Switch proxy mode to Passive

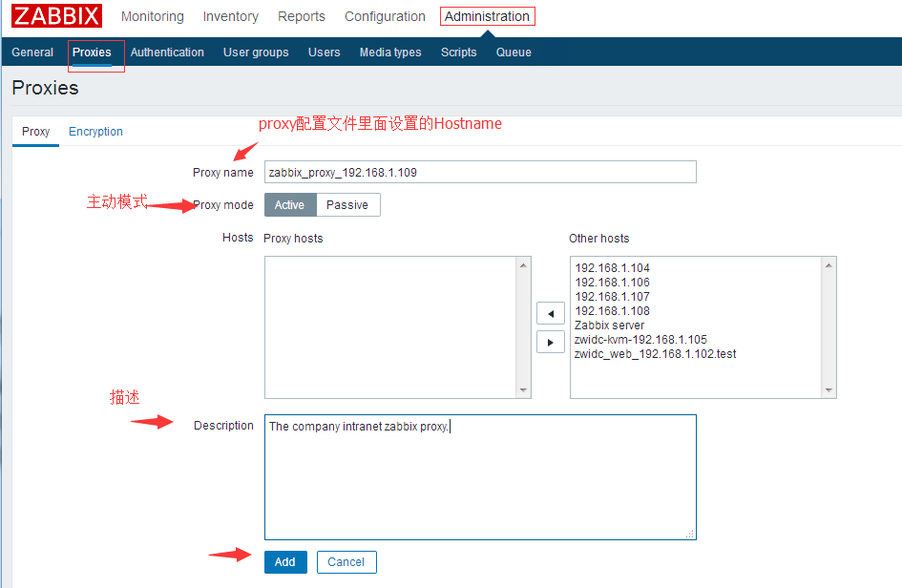tap(347, 205)
